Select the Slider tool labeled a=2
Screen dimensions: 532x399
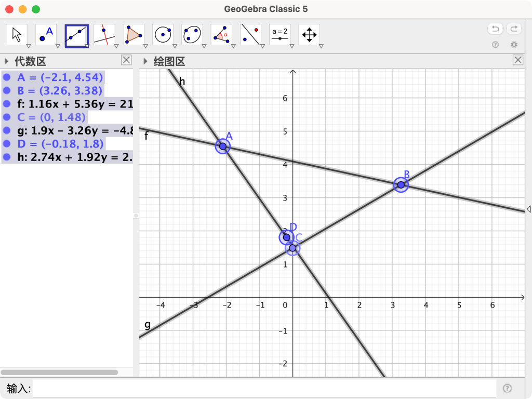(x=279, y=35)
